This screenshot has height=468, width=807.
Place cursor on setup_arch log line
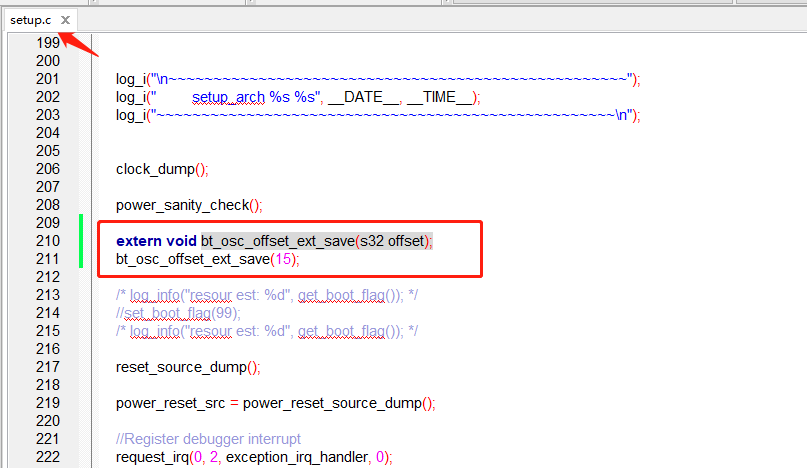pyautogui.click(x=298, y=97)
